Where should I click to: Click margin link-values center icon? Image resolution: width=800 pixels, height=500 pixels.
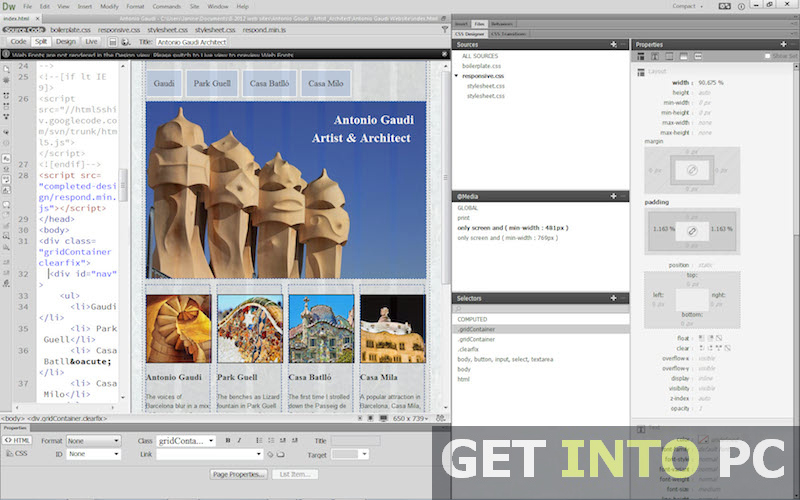[692, 170]
